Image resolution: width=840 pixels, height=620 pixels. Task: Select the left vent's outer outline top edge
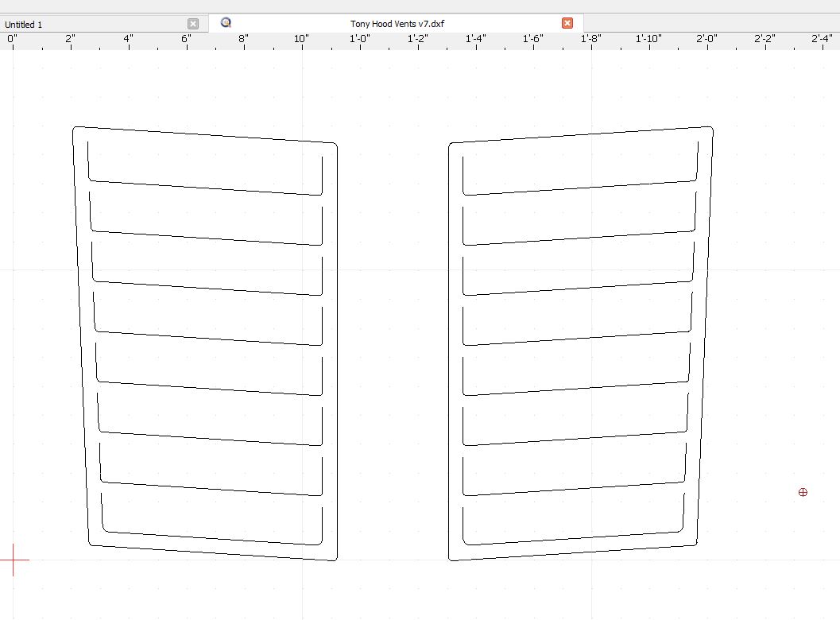(205, 135)
